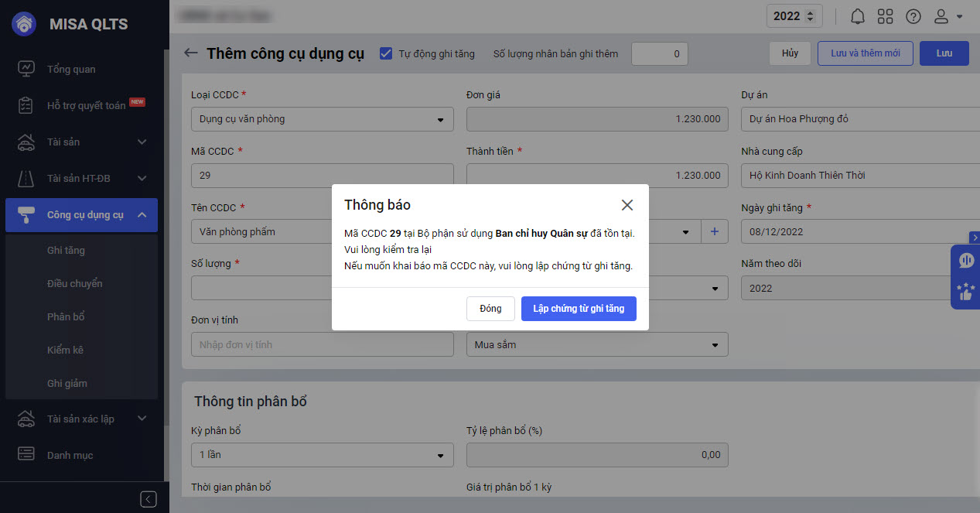The width and height of the screenshot is (980, 513).
Task: Open the Tổng quan menu item
Action: point(71,69)
